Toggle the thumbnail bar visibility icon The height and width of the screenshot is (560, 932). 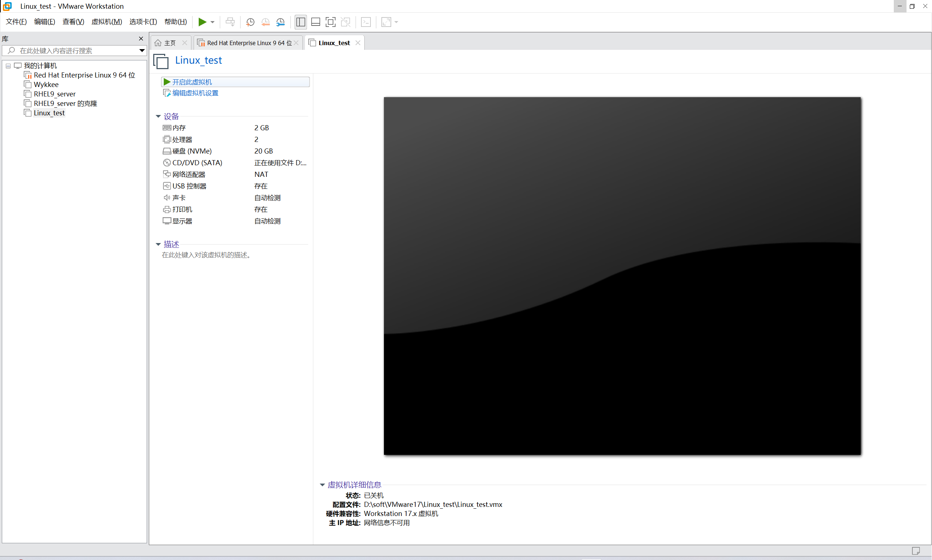tap(316, 22)
